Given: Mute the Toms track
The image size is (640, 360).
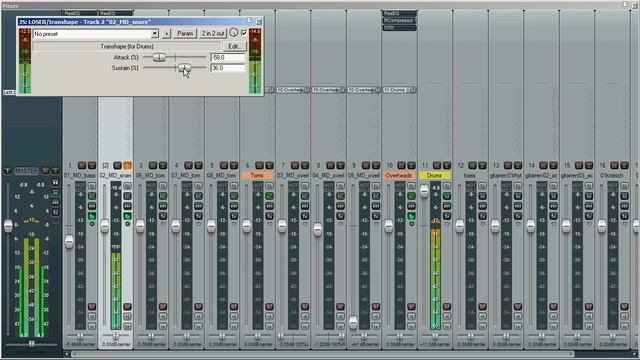Looking at the screenshot, I should click(260, 165).
